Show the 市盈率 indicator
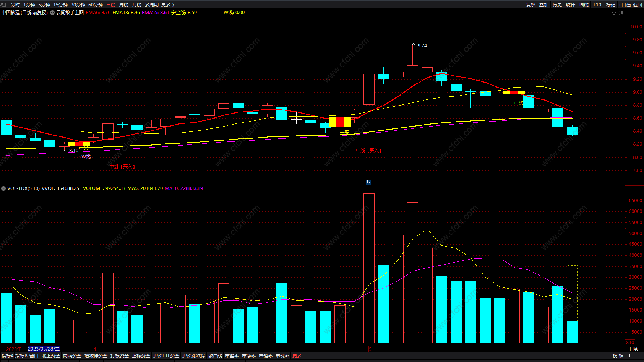This screenshot has height=362, width=644. pyautogui.click(x=232, y=356)
